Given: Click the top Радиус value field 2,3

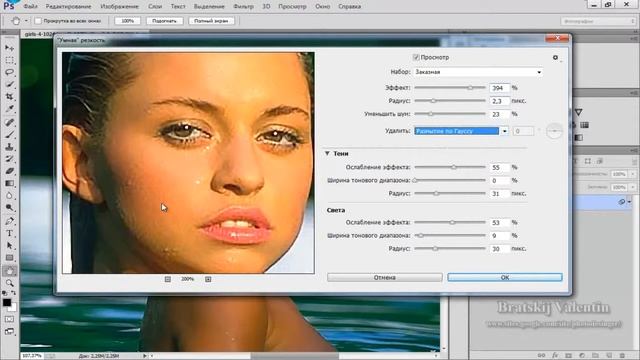Looking at the screenshot, I should [500, 101].
